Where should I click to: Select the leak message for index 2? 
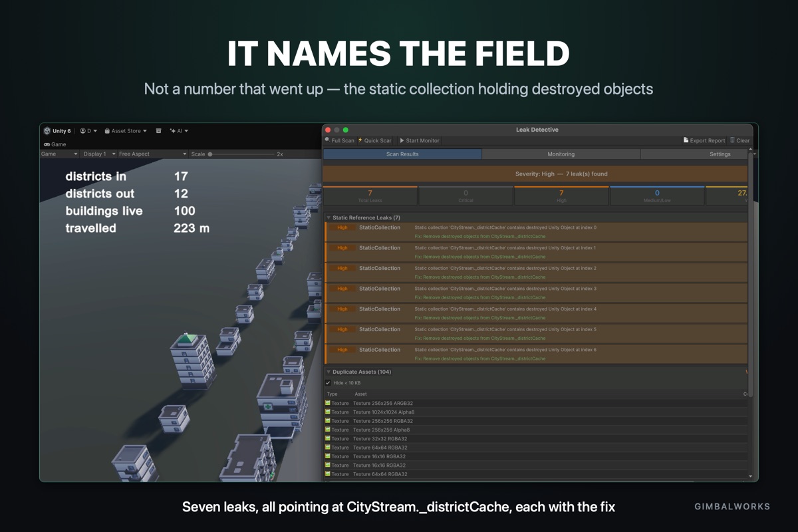(505, 269)
